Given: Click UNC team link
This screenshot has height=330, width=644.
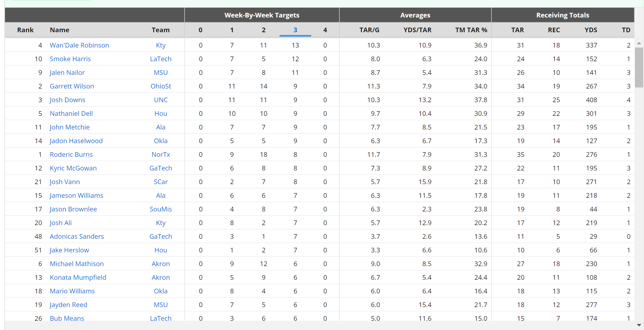Looking at the screenshot, I should click(161, 100).
